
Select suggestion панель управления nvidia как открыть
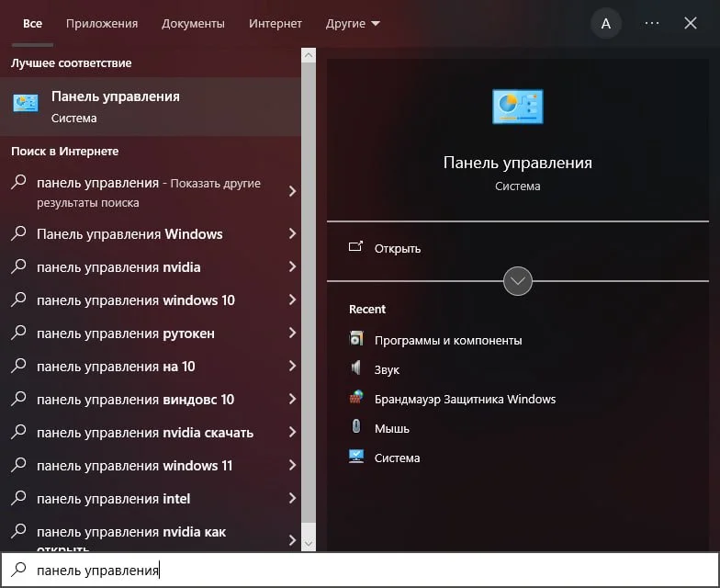[131, 538]
